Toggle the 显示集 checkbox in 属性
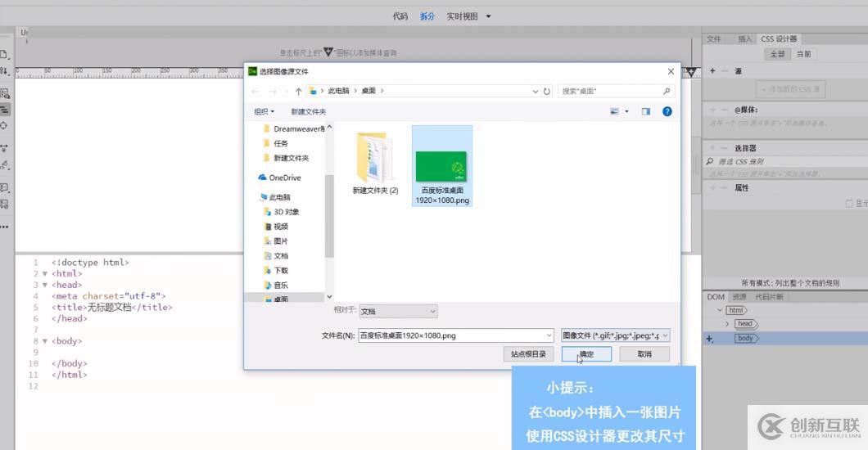The width and height of the screenshot is (868, 450). click(x=848, y=204)
